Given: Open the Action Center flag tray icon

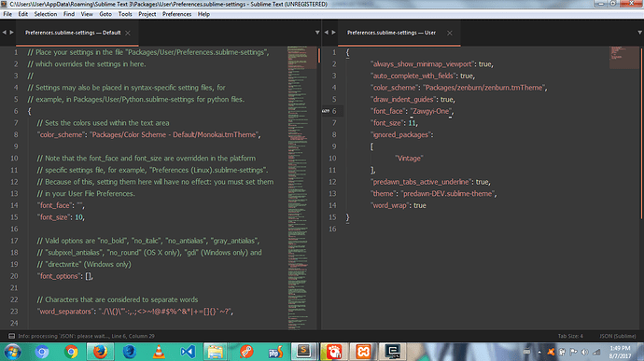Looking at the screenshot, I should 573,353.
